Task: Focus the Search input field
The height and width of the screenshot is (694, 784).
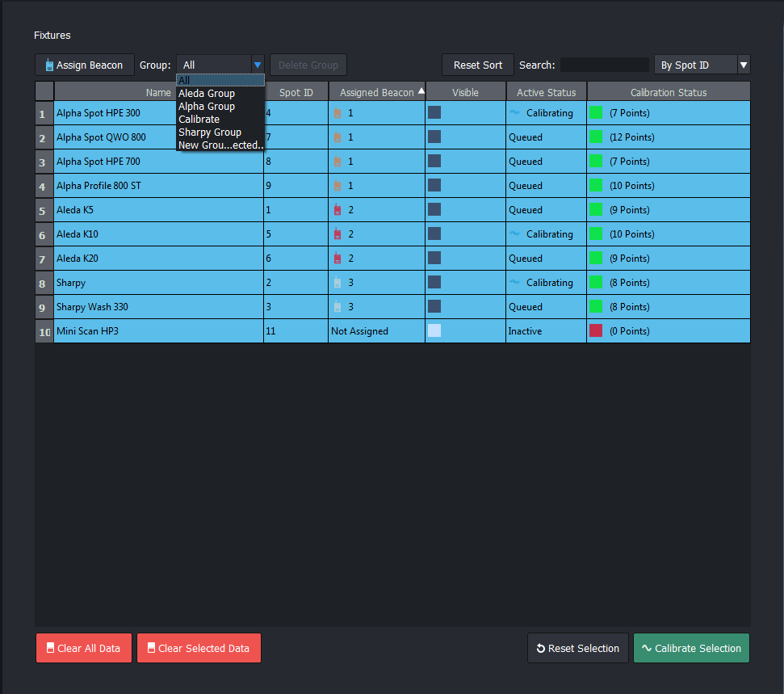Action: coord(604,65)
